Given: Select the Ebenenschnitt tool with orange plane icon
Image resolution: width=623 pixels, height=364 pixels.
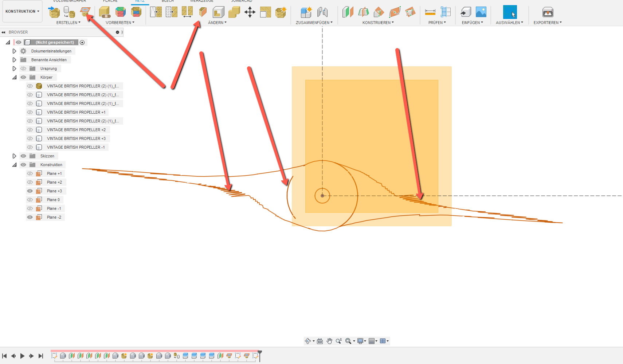Looking at the screenshot, I should coord(203,12).
